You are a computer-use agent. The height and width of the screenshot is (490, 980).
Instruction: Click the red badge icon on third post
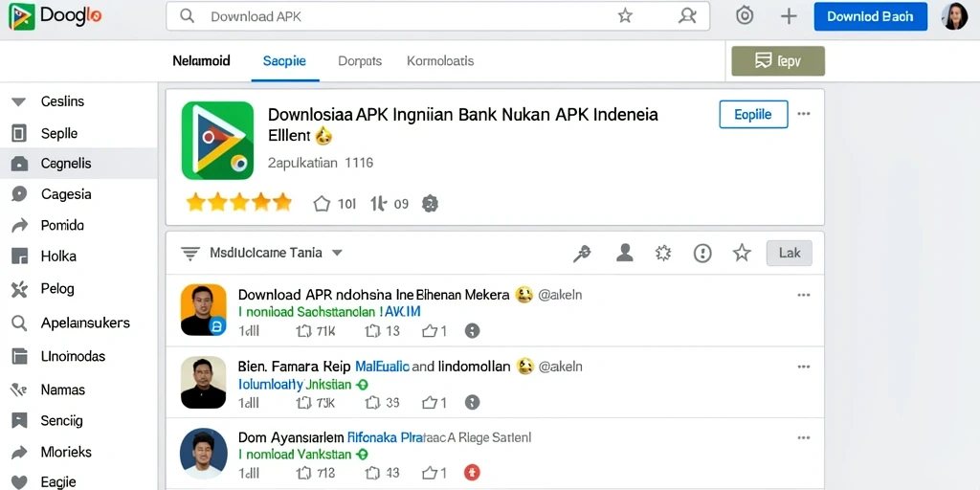click(473, 473)
